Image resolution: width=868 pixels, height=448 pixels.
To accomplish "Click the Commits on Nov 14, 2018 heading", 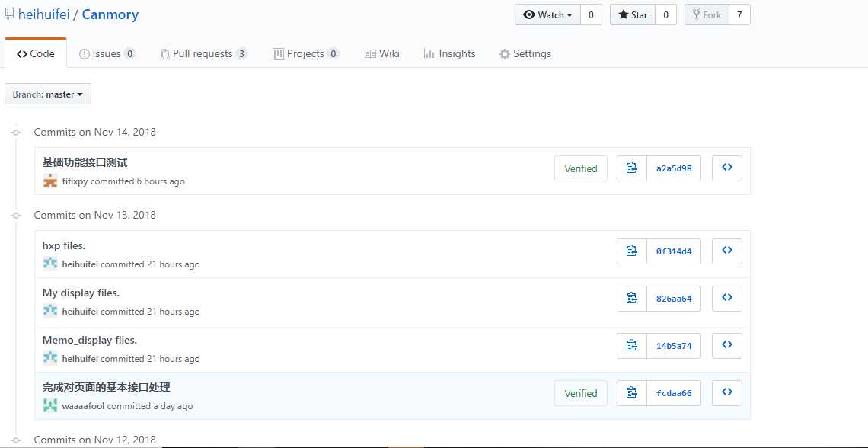I will coord(94,132).
